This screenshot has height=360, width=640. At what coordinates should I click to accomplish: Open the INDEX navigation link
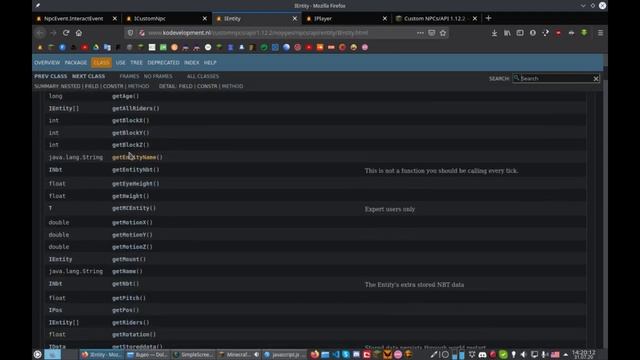pyautogui.click(x=191, y=62)
